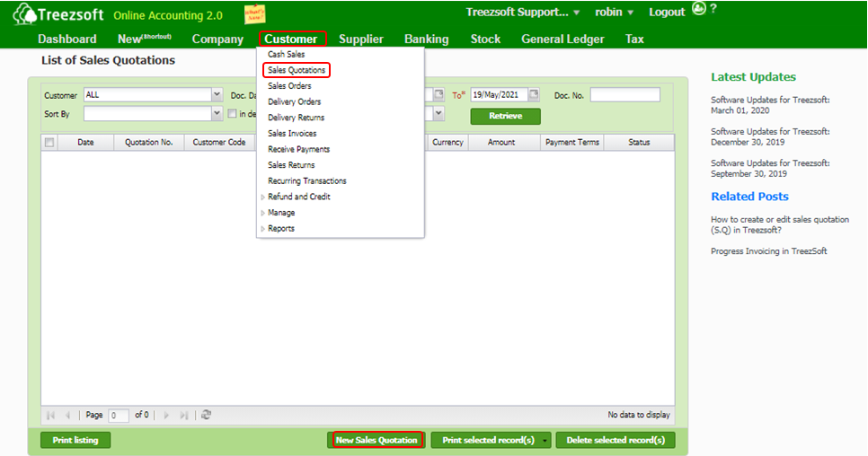Open the Banking menu
The image size is (868, 456).
(x=426, y=39)
